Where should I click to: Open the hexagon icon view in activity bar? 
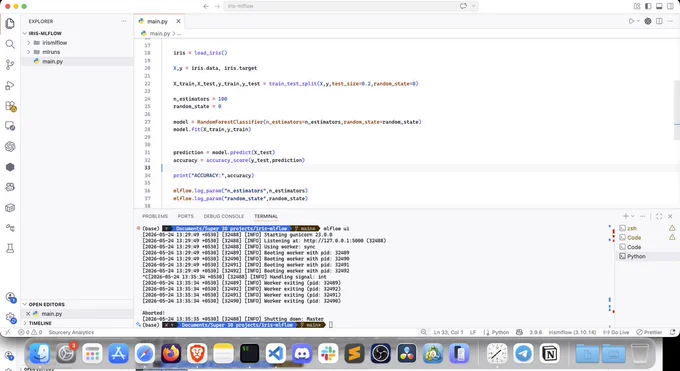tap(10, 167)
